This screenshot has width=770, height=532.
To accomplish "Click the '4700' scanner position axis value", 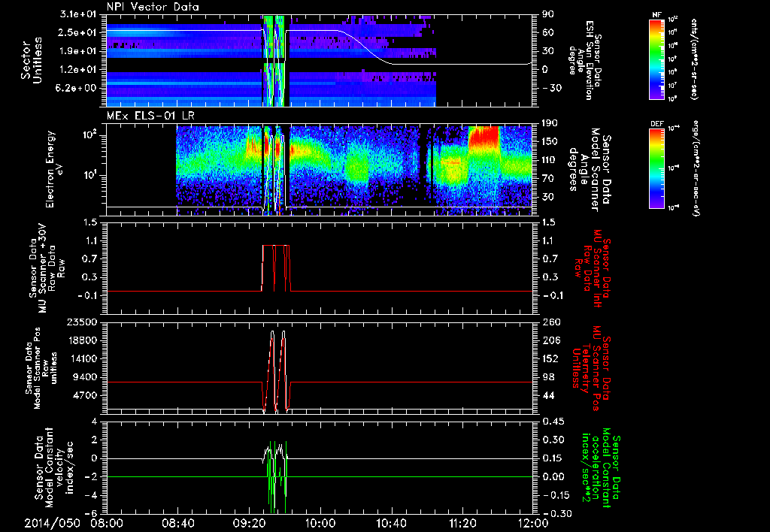I will 85,395.
